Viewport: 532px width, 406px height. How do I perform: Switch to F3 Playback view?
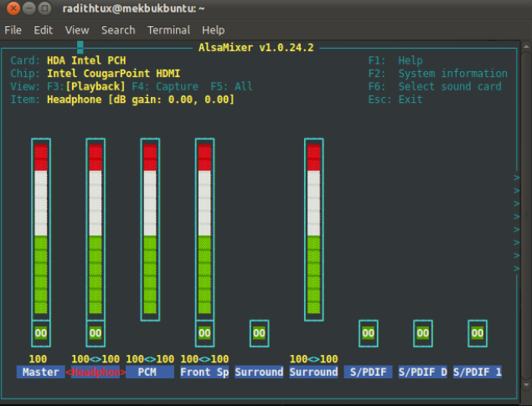(85, 86)
